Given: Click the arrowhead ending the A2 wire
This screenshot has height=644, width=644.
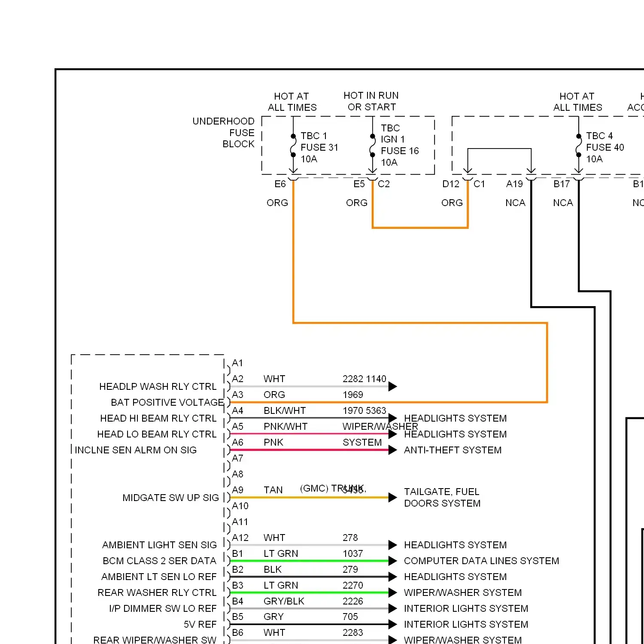Looking at the screenshot, I should [x=392, y=386].
